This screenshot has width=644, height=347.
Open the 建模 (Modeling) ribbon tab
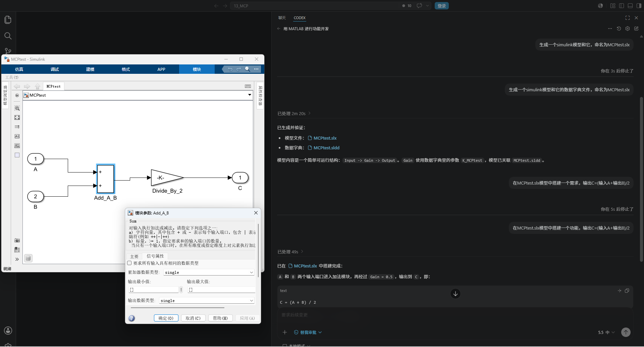click(90, 69)
